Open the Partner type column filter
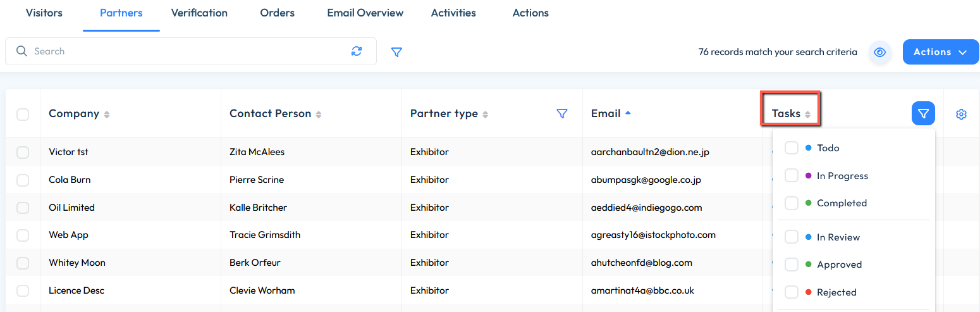Image resolution: width=980 pixels, height=312 pixels. tap(561, 113)
